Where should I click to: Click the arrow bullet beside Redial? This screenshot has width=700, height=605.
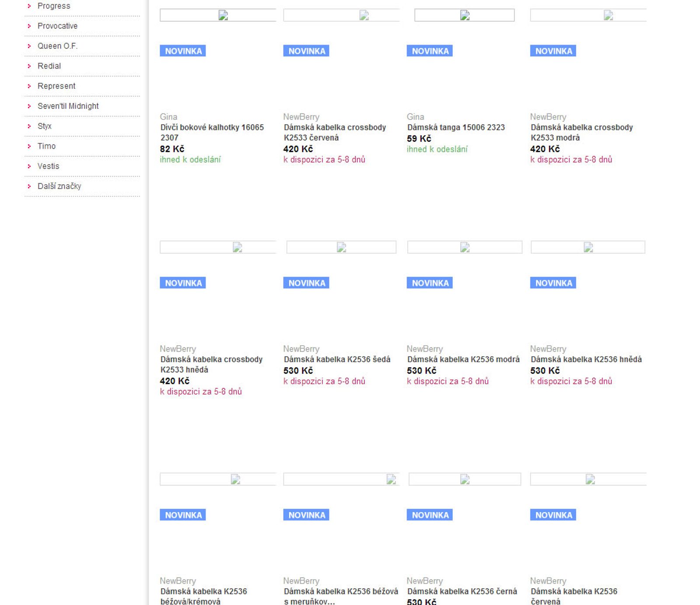[x=29, y=66]
